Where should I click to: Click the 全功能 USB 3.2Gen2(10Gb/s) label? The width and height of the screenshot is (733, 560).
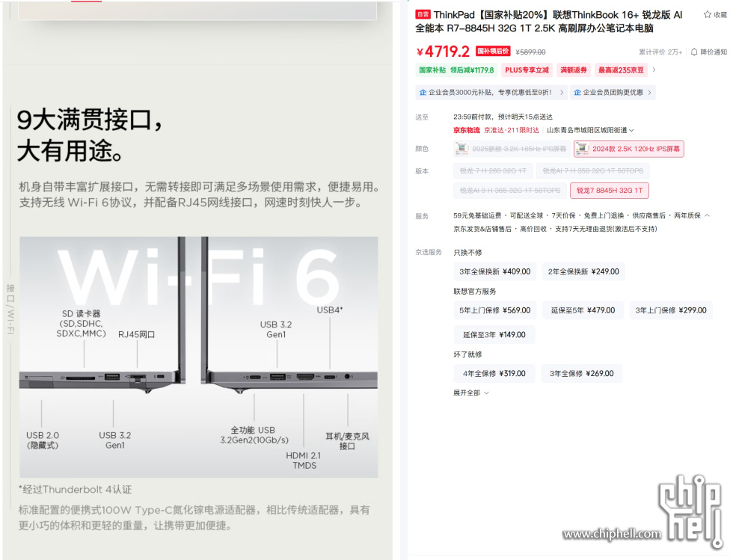[254, 435]
